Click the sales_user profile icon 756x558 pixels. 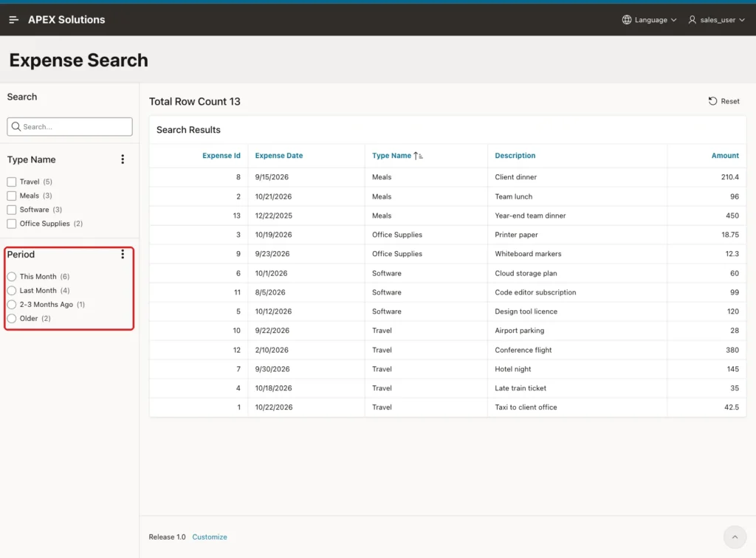pos(692,20)
